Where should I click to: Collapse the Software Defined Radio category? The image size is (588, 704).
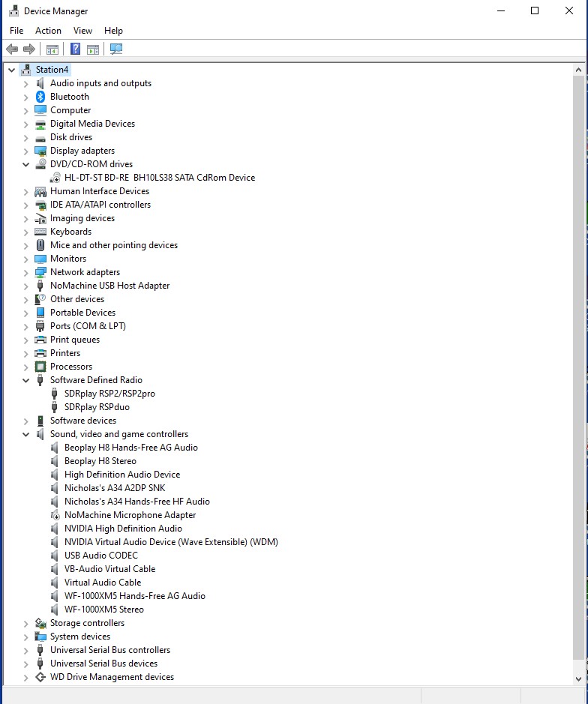[25, 381]
